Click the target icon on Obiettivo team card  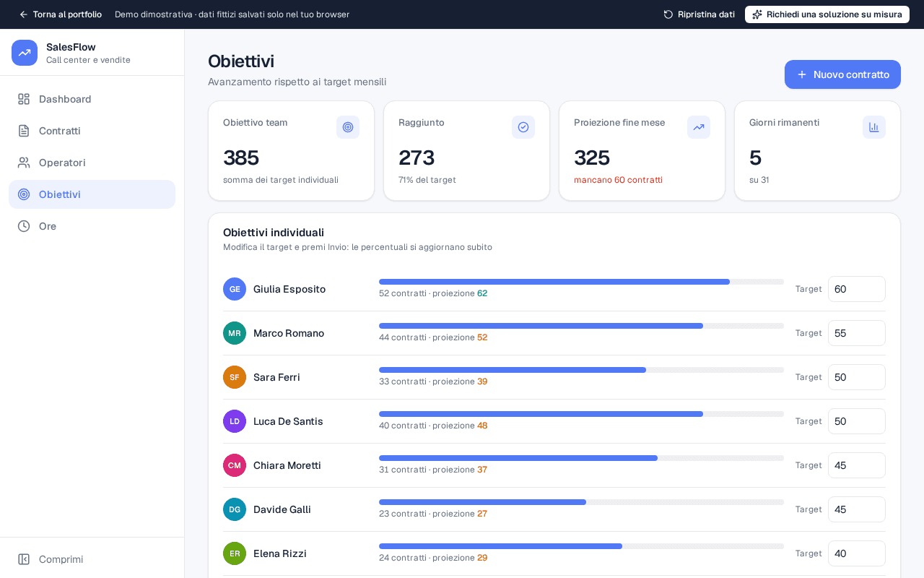tap(348, 127)
